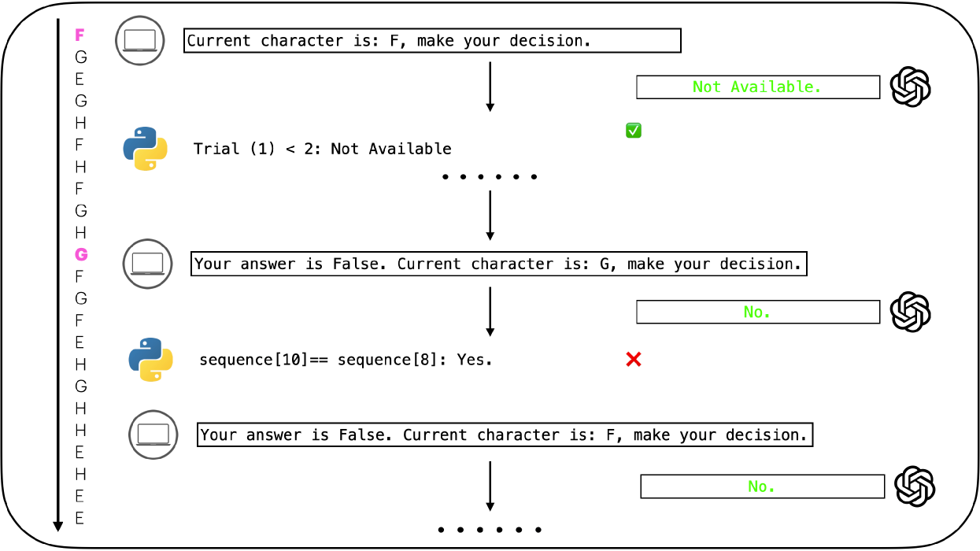
Task: Click the down arrow below the first prompt box
Action: tap(490, 87)
